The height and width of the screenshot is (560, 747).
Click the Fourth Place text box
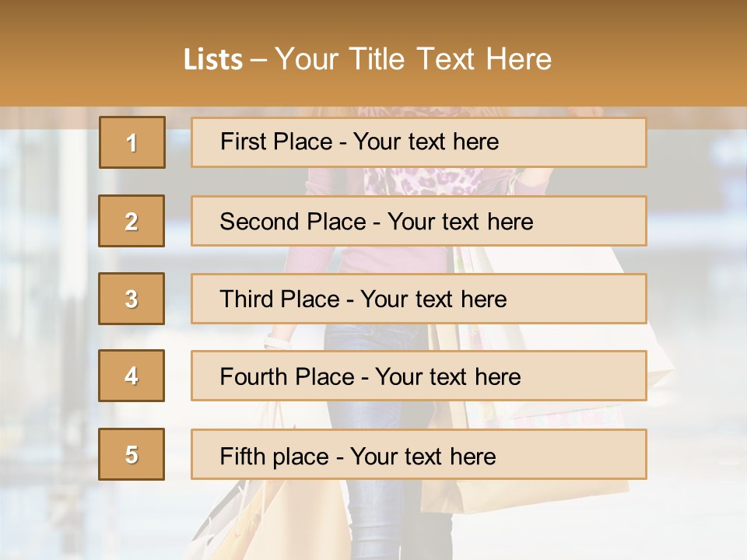click(x=419, y=376)
